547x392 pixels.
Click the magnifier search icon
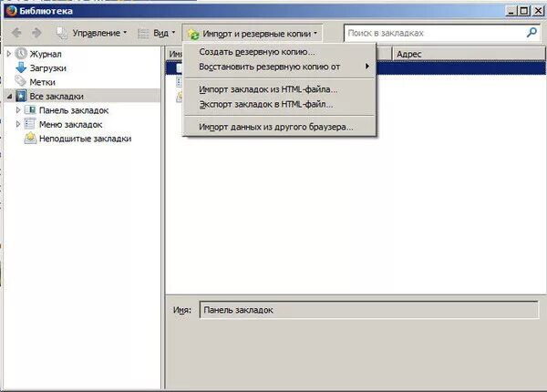(532, 33)
